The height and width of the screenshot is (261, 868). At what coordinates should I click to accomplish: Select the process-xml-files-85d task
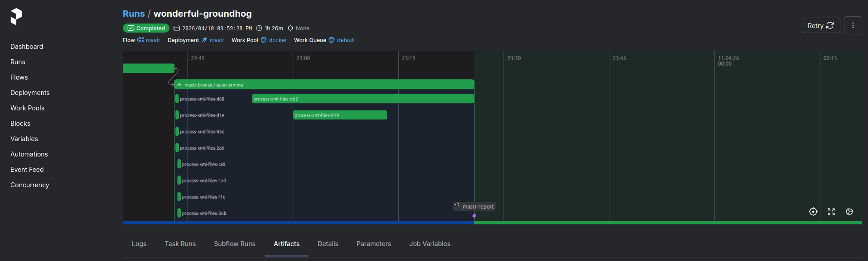click(177, 131)
